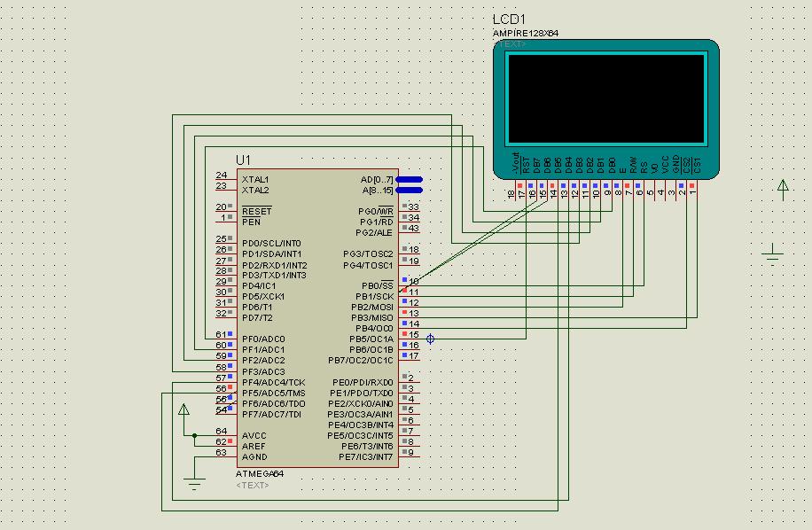
Task: Select the PF0/ADC0 pin label
Action: [263, 339]
